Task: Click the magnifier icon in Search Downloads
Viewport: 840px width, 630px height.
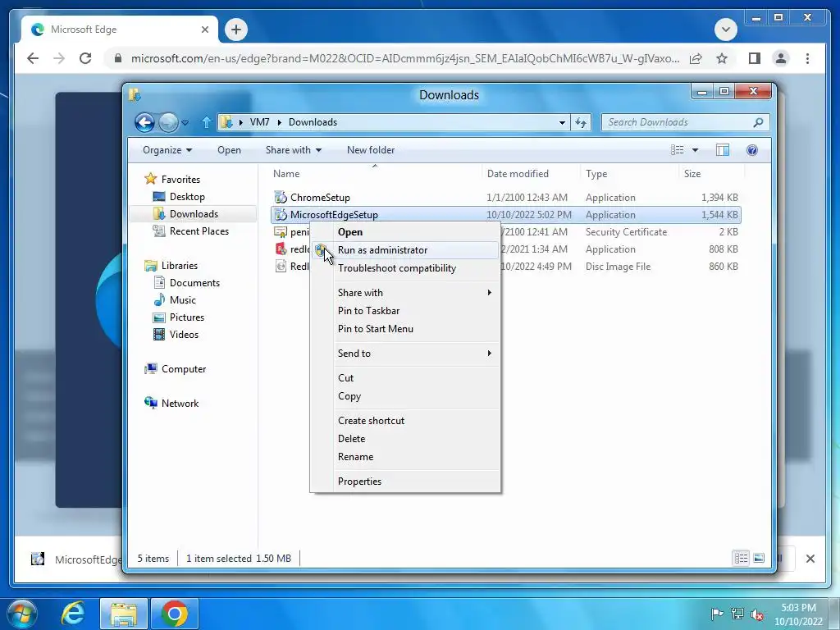Action: (758, 123)
